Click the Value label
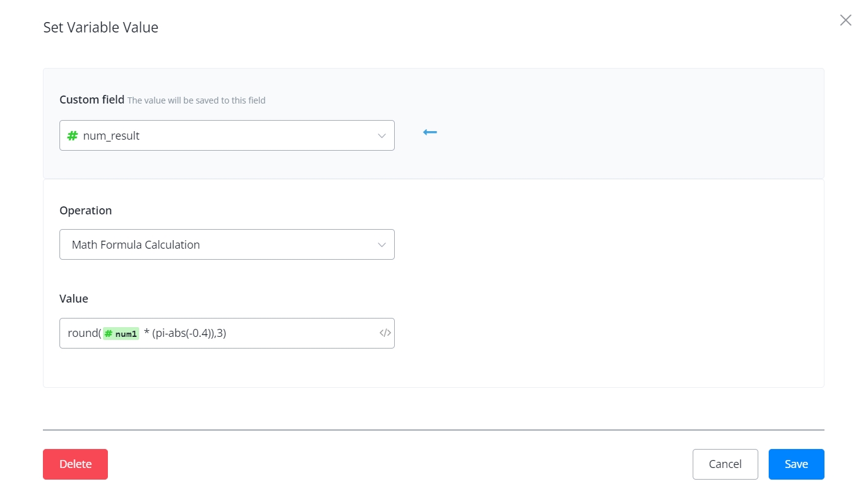 pyautogui.click(x=74, y=299)
